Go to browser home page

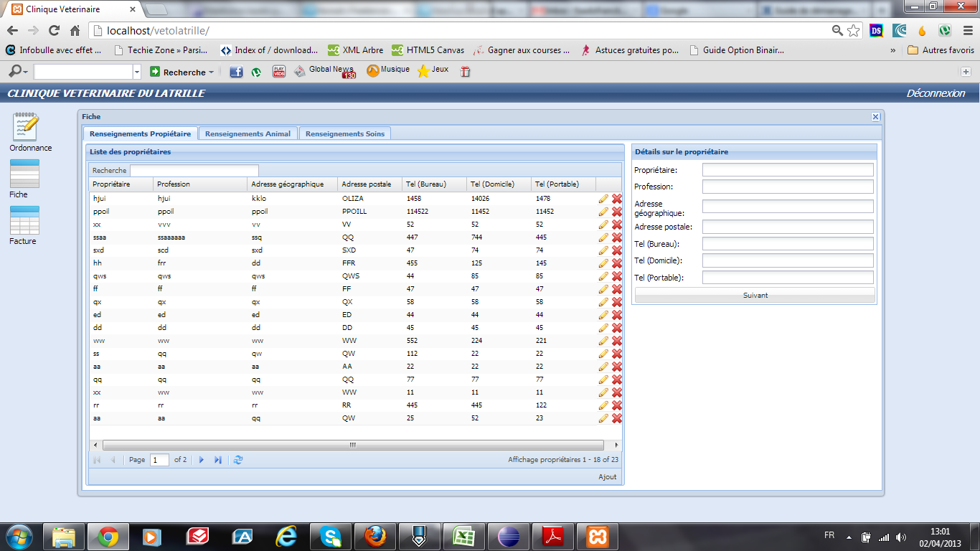(75, 31)
